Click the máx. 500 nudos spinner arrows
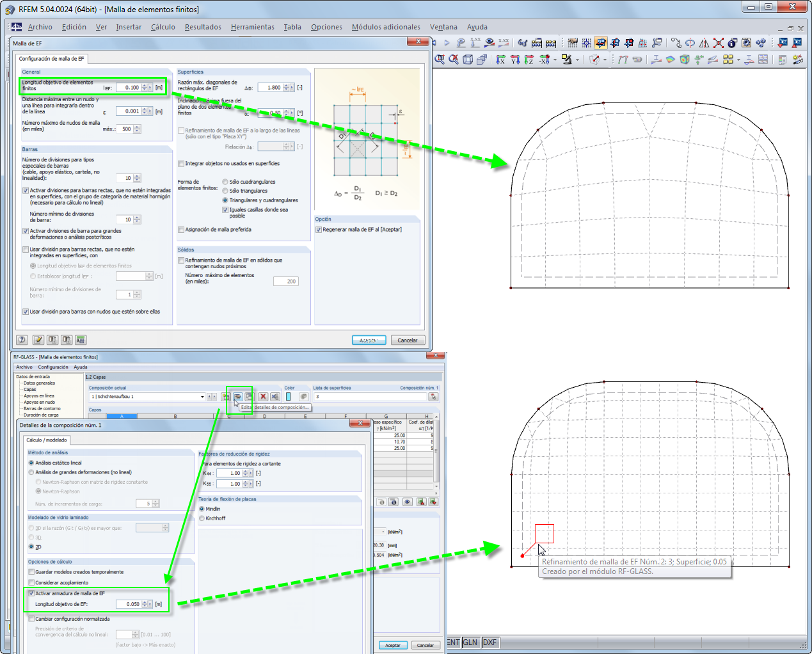This screenshot has width=812, height=654. click(x=137, y=129)
